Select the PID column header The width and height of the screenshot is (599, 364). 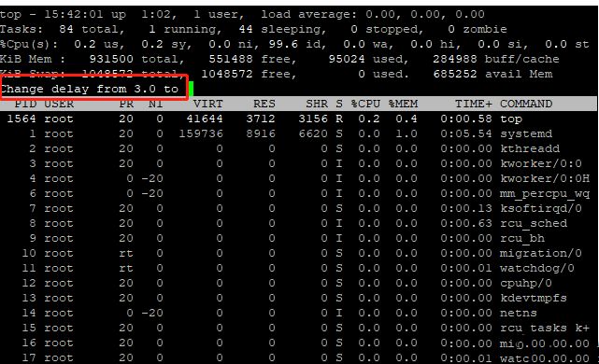pyautogui.click(x=25, y=104)
